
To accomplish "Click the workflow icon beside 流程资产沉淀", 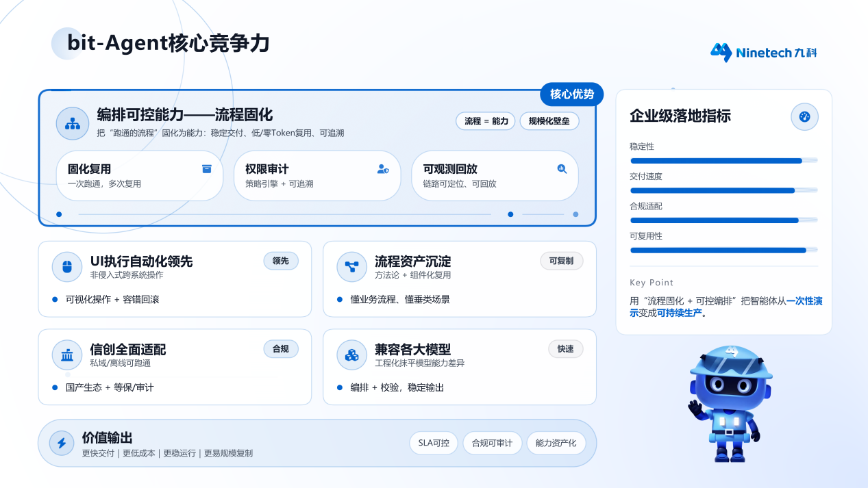I will click(351, 267).
